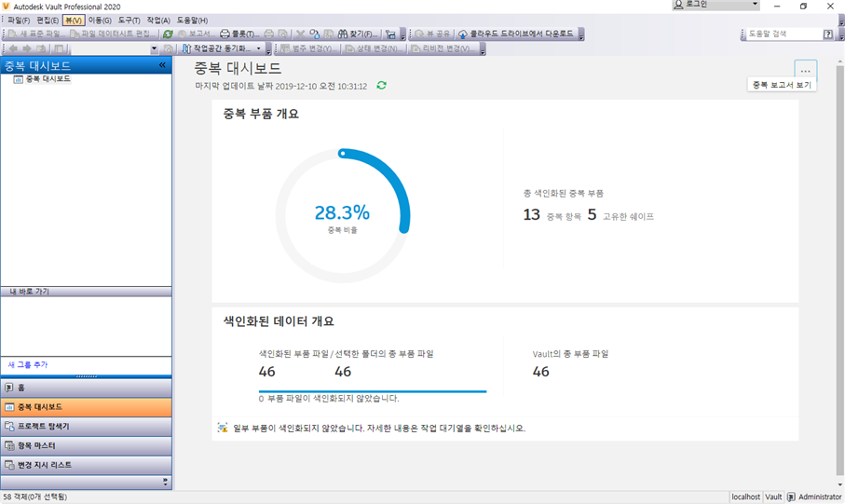
Task: Open the 항목 마스터 navigation button
Action: [x=87, y=446]
